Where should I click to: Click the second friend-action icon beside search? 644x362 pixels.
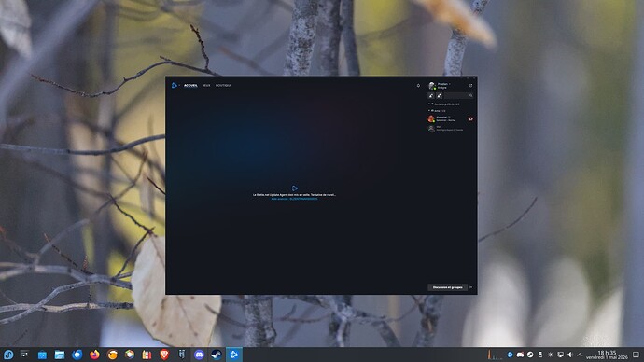click(439, 95)
